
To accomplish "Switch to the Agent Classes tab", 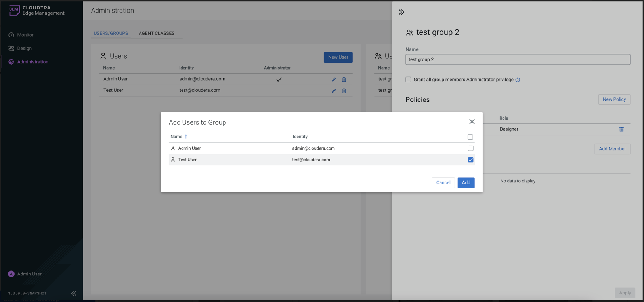I will (x=157, y=33).
